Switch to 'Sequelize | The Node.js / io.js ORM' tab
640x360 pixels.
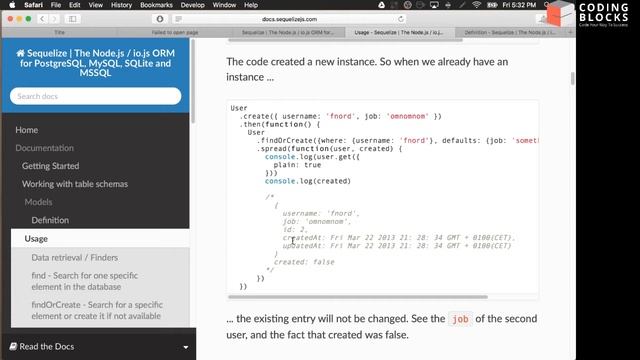pos(288,32)
